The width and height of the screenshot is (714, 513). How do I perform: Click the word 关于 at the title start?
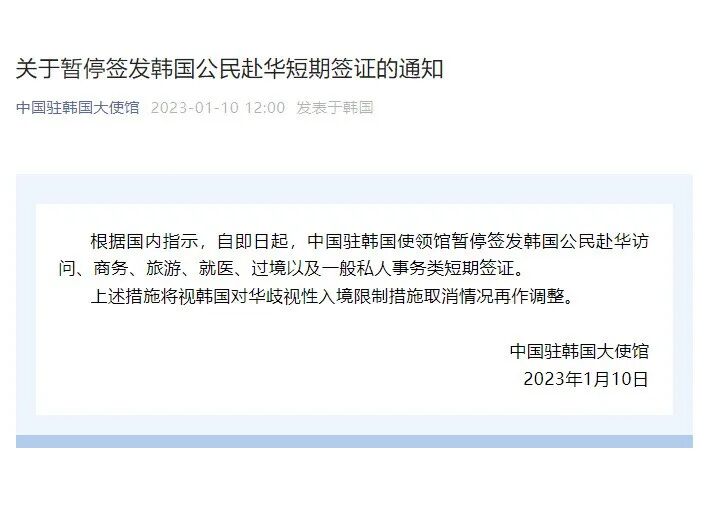[38, 69]
